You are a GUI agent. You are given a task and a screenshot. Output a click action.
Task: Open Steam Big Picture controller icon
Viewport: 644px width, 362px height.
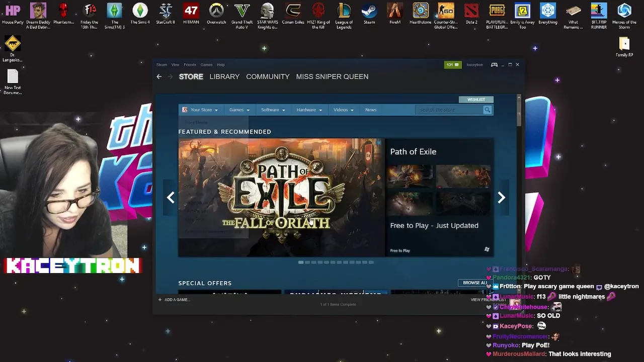tap(494, 64)
